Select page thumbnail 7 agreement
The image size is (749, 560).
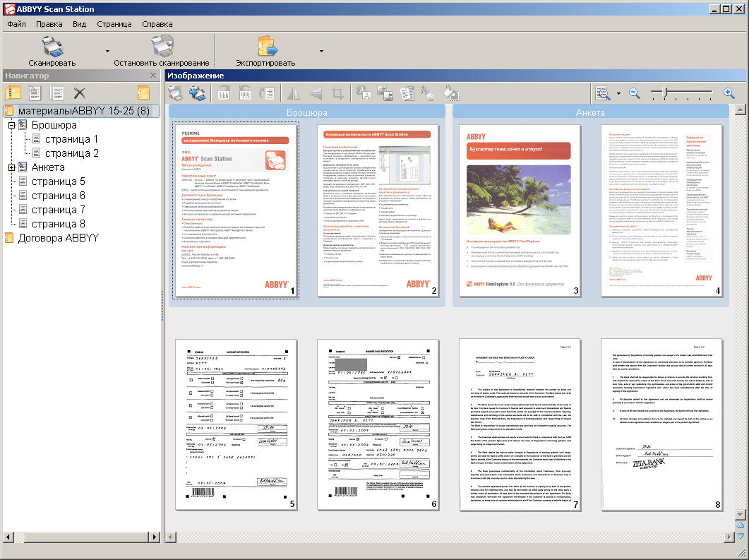pos(520,424)
